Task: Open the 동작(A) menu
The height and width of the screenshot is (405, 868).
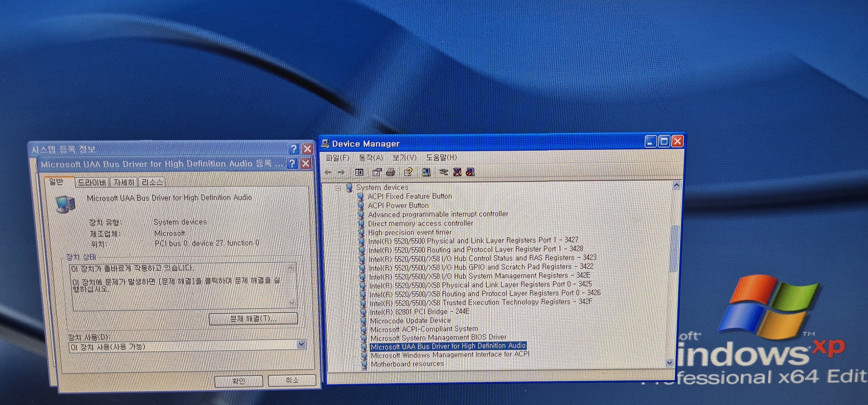Action: (371, 158)
